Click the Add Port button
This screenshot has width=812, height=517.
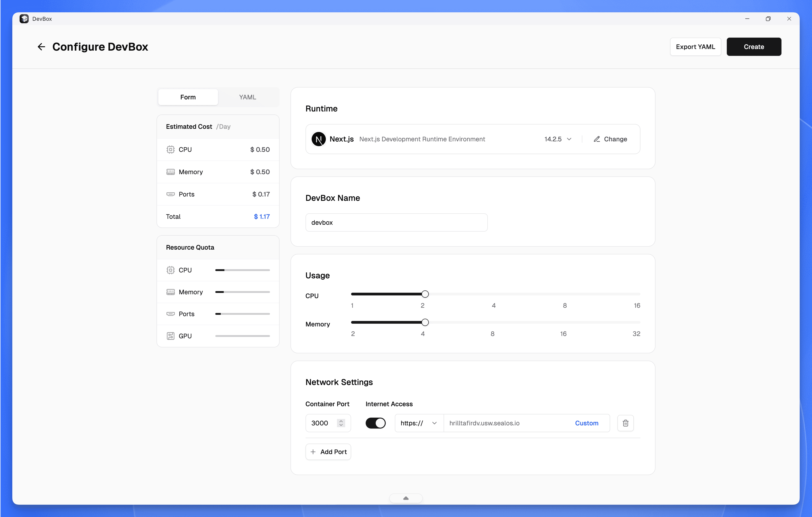328,452
